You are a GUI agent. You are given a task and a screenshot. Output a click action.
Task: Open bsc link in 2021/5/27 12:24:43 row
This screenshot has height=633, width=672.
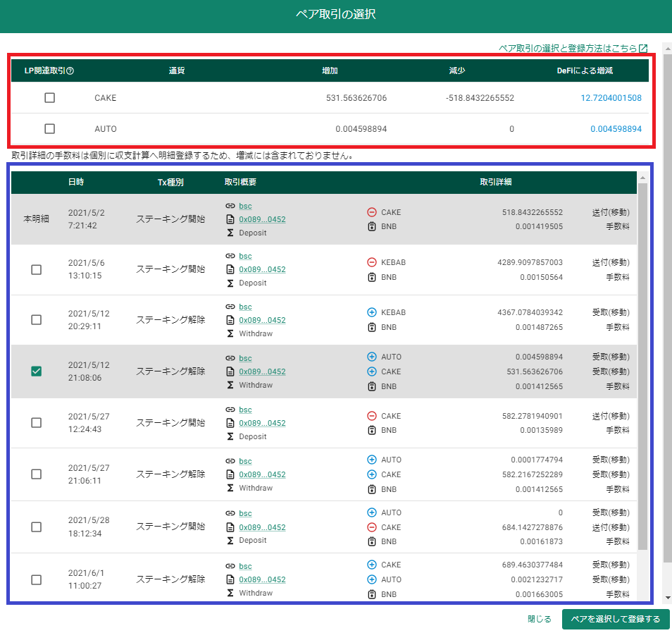(245, 410)
